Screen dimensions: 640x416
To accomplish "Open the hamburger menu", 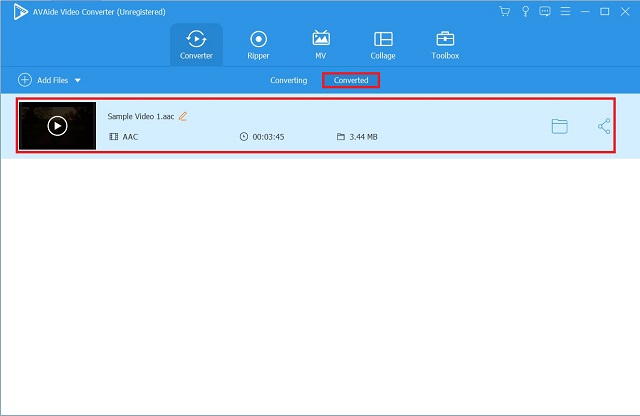I will pyautogui.click(x=565, y=11).
